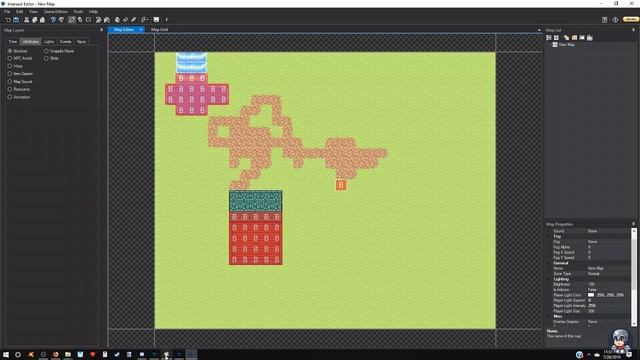Click select current map icon in Map List
This screenshot has width=640, height=360.
pos(556,38)
